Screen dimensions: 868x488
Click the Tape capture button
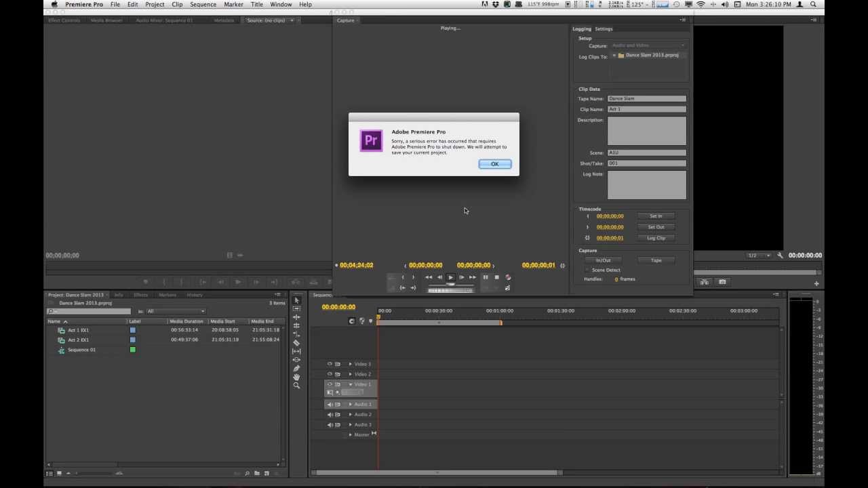pos(656,260)
